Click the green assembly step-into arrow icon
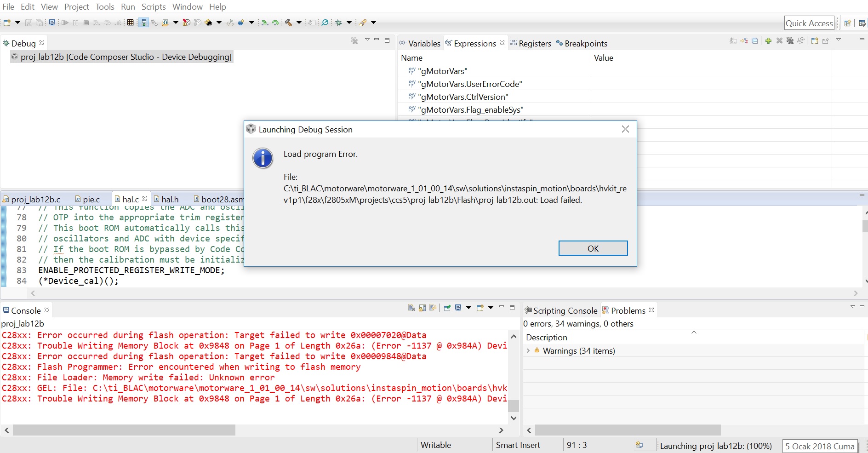 [x=265, y=23]
